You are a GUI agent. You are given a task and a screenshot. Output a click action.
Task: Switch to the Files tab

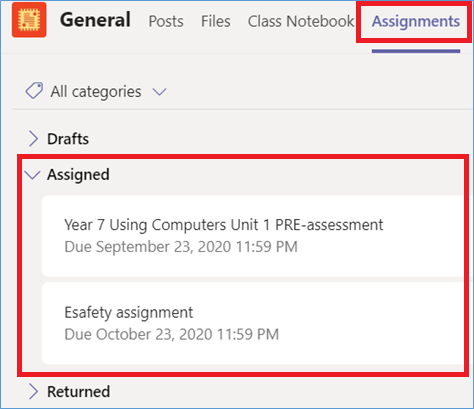pyautogui.click(x=215, y=21)
